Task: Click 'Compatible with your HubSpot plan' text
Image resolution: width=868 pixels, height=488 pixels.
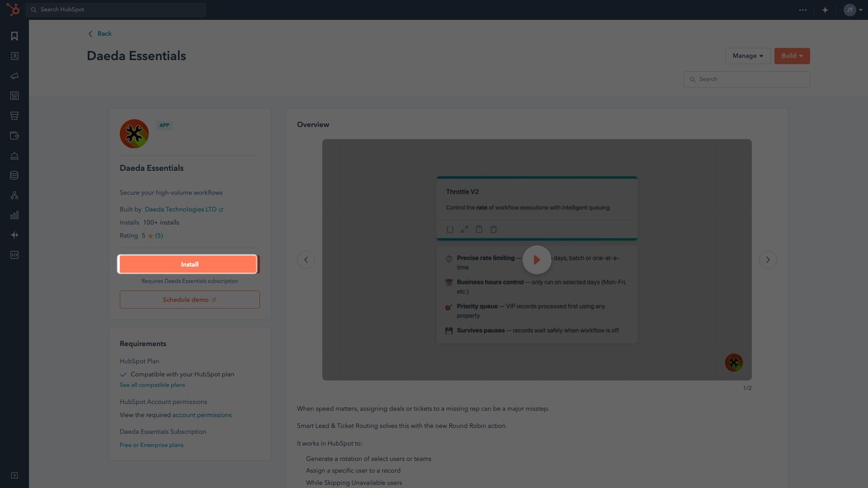Action: (x=182, y=374)
